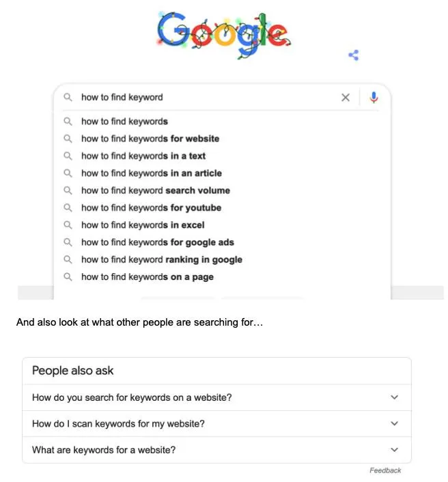Select suggestion 'how to find keywords in a text'
448x482 pixels.
coord(143,156)
